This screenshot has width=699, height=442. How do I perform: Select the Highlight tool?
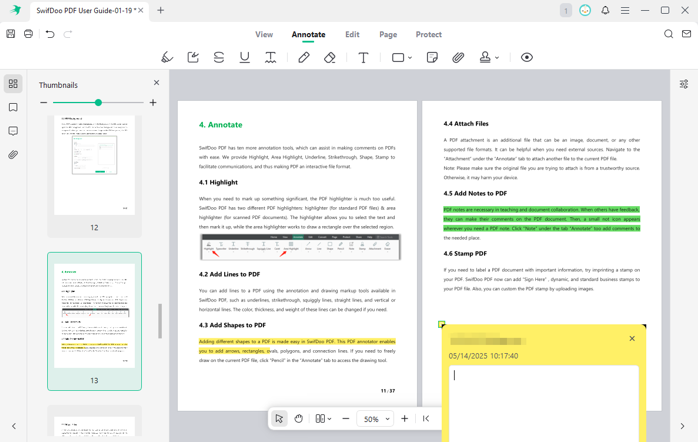click(x=167, y=57)
